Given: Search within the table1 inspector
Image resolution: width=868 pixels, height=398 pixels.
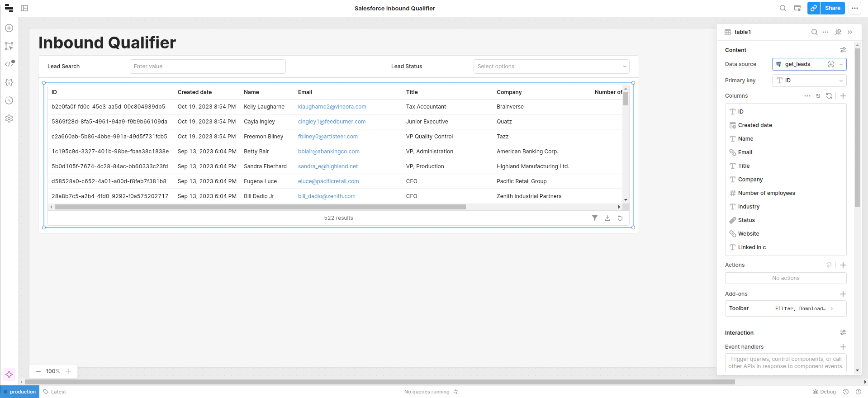Looking at the screenshot, I should 814,32.
